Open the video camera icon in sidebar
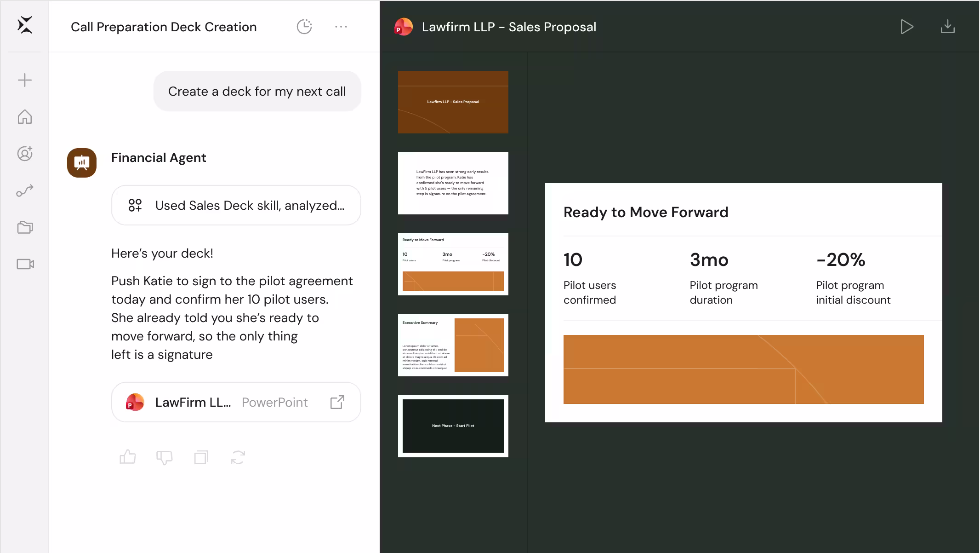 point(25,264)
